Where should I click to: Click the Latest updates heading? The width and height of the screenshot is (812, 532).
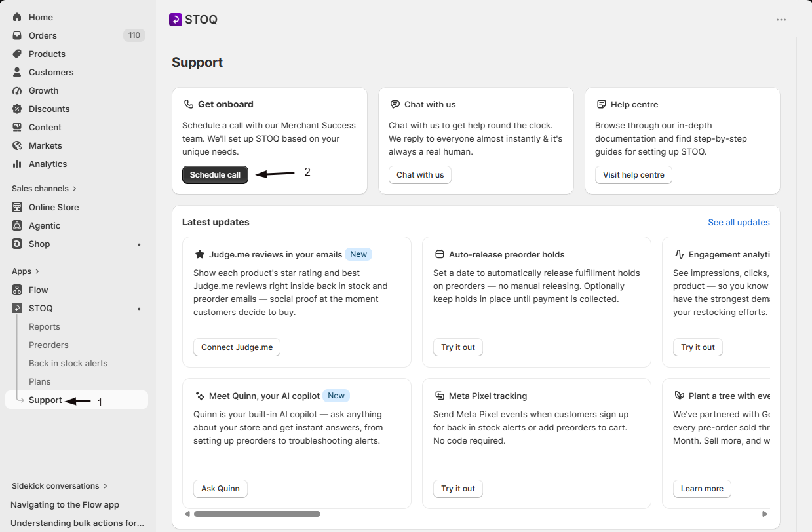pos(216,222)
